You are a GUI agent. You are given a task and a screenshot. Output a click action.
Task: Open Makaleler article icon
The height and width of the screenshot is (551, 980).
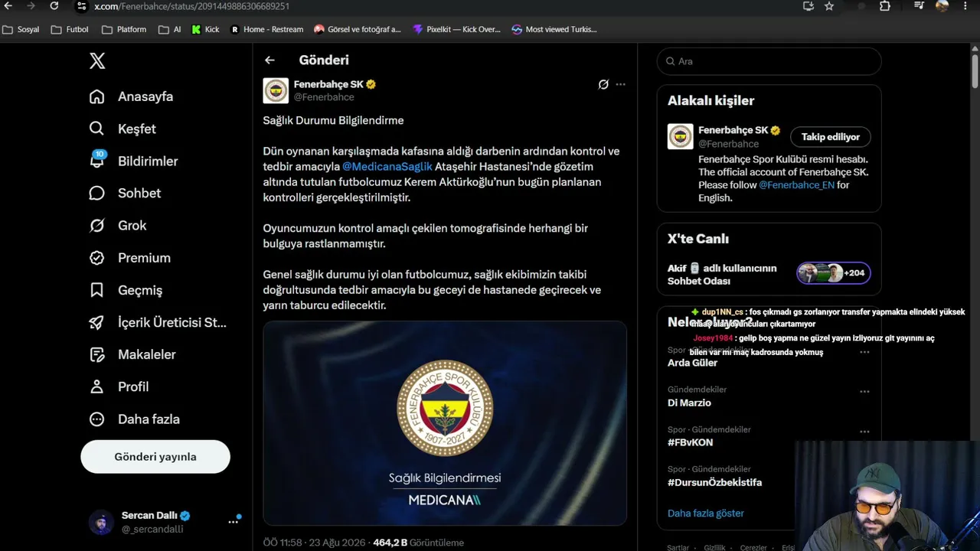[x=96, y=354]
